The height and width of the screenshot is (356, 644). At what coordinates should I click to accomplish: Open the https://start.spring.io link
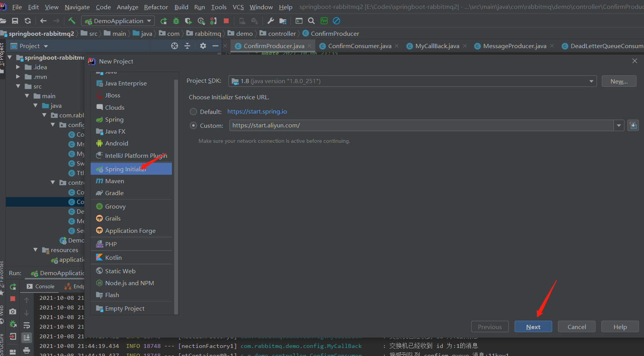tap(257, 111)
